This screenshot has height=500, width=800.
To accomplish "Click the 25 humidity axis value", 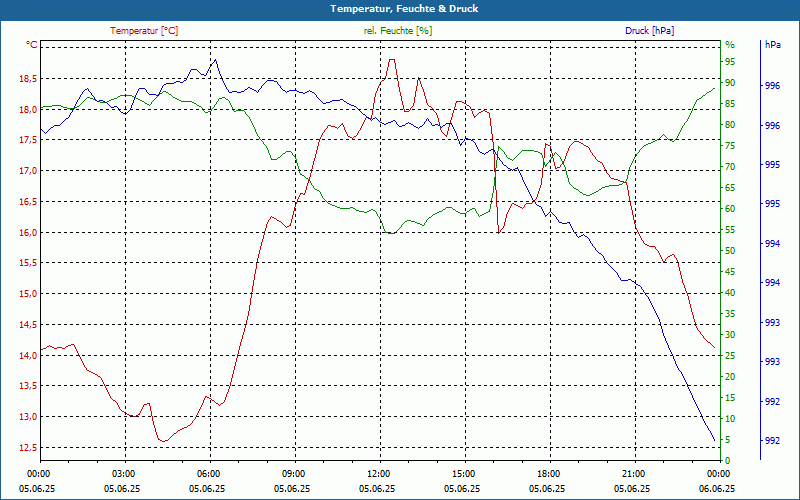I will click(x=730, y=355).
